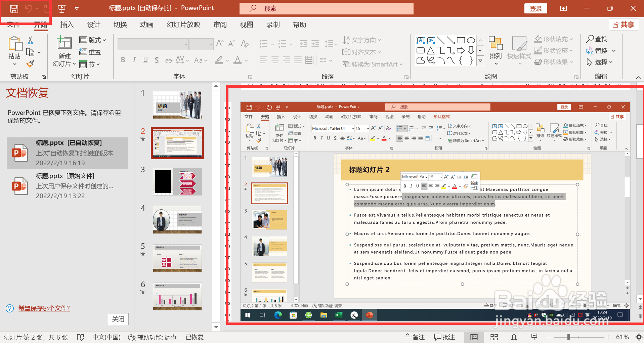Fit slide to current window icon
Image resolution: width=644 pixels, height=343 pixels.
pos(639,337)
